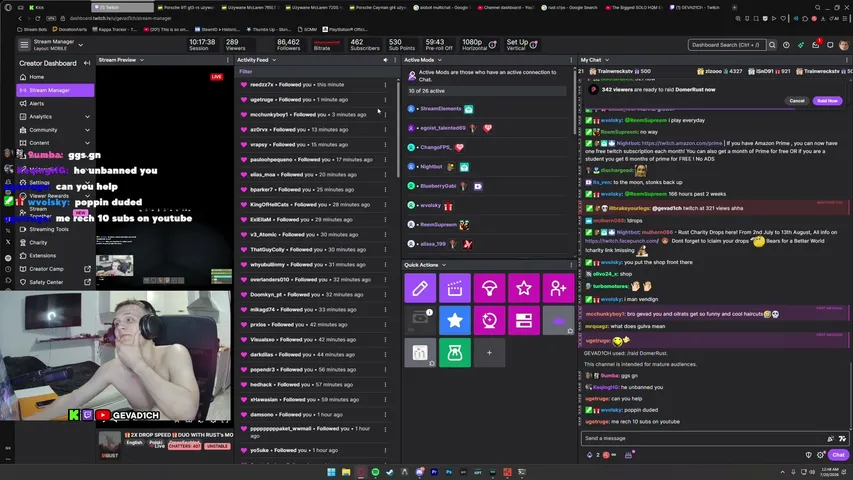Screen dimensions: 853x480
Task: Click the magenta outlined star quick action
Action: (x=524, y=288)
